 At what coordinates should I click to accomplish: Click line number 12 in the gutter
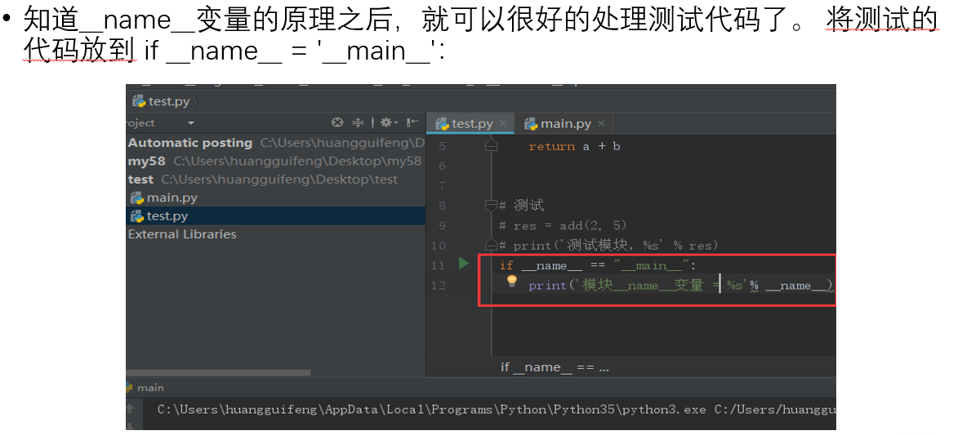pos(438,285)
